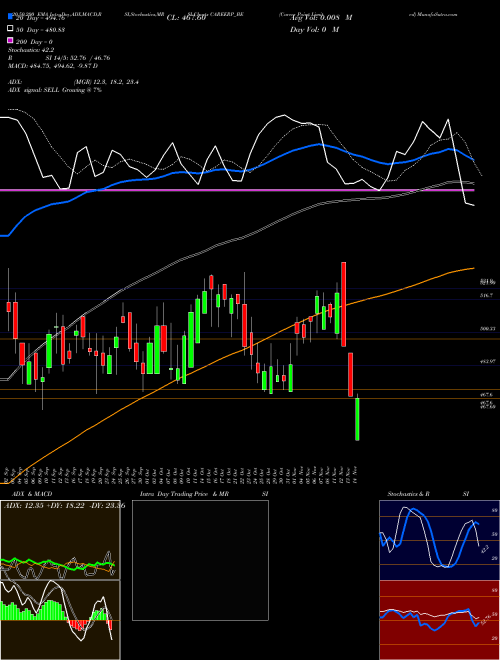Screen dimensions: 500x660
Task: Click the 'MACD: 484.75, 494.62, -9.87 D' line
Action: [53, 66]
